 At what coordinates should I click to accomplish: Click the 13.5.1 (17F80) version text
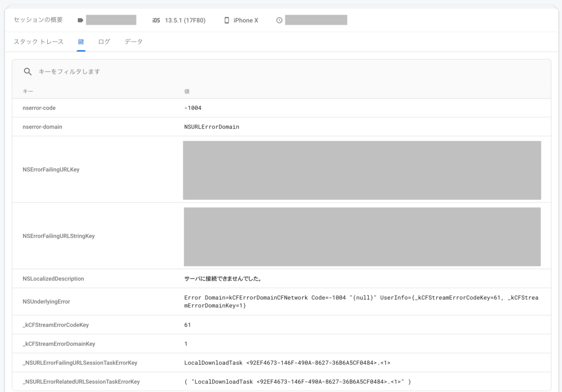185,20
